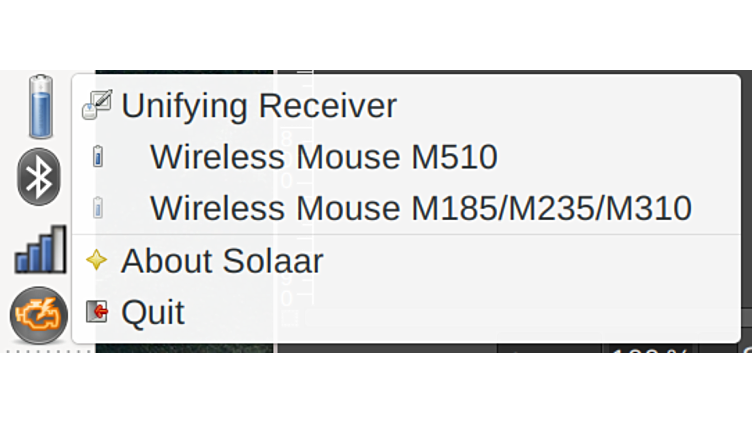Image resolution: width=752 pixels, height=423 pixels.
Task: Select the Unifying Receiver menu entry
Action: [x=258, y=105]
